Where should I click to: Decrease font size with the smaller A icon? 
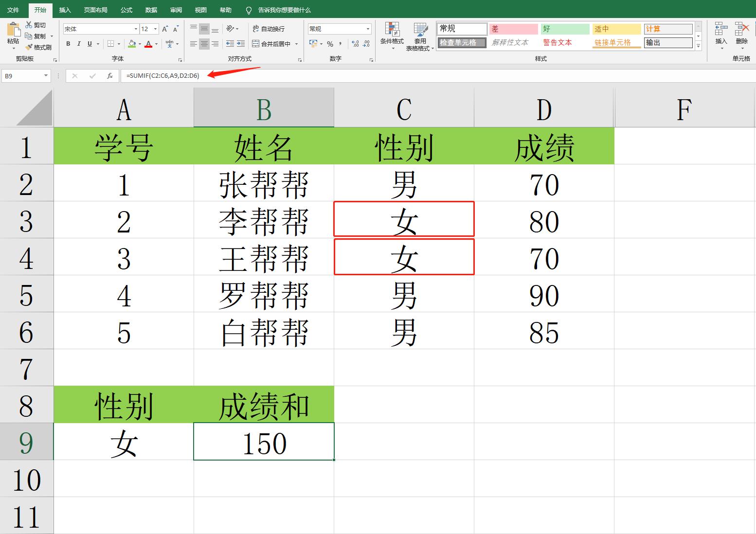[x=176, y=29]
